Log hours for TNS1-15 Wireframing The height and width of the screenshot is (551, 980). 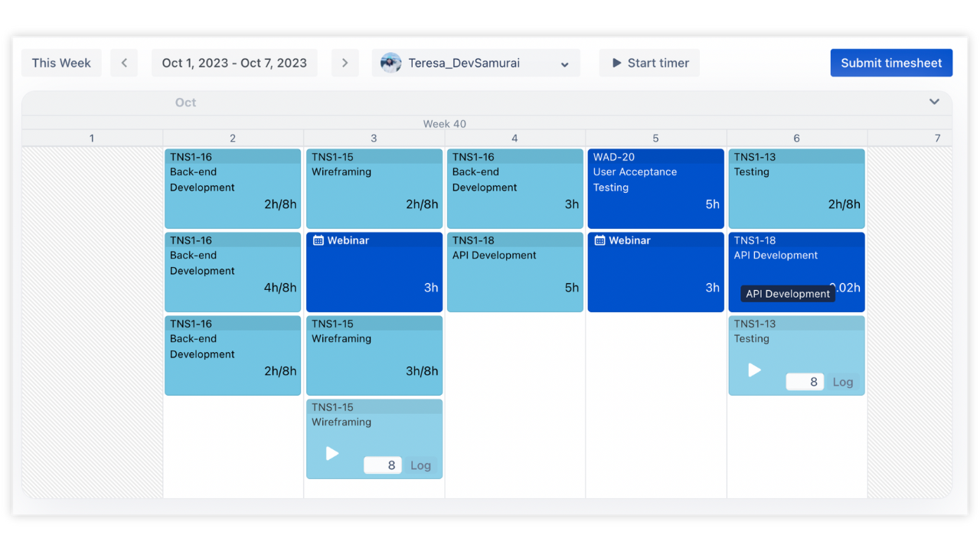[421, 465]
